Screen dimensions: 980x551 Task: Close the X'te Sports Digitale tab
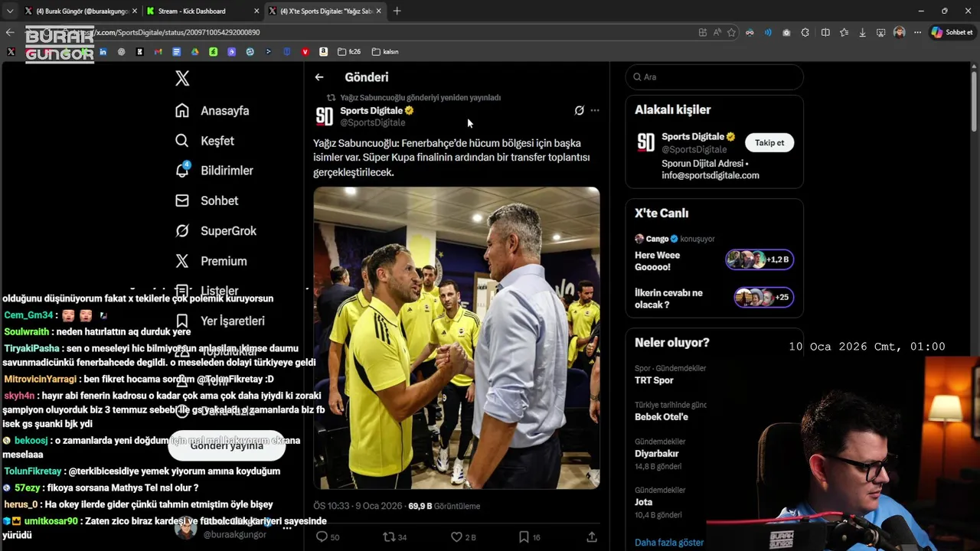[378, 11]
